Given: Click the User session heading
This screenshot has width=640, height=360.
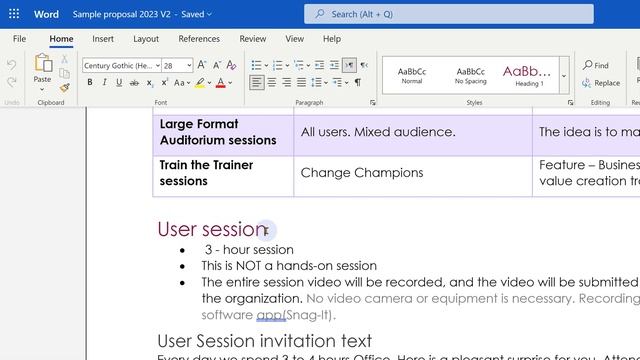Looking at the screenshot, I should click(x=212, y=229).
